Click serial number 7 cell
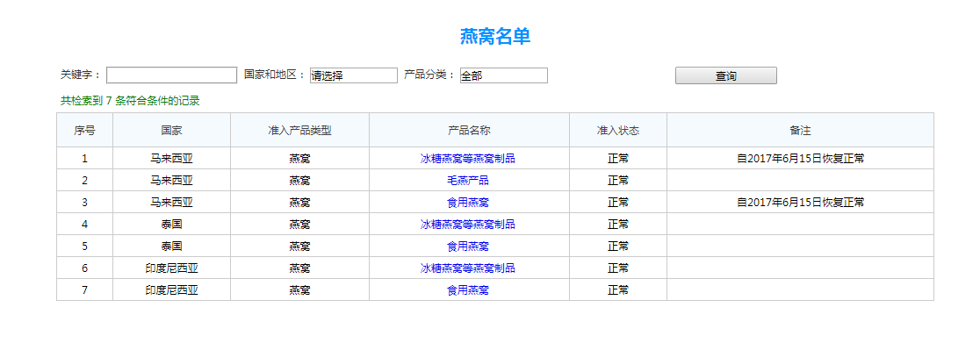Screen dimensions: 980x343 tap(84, 289)
